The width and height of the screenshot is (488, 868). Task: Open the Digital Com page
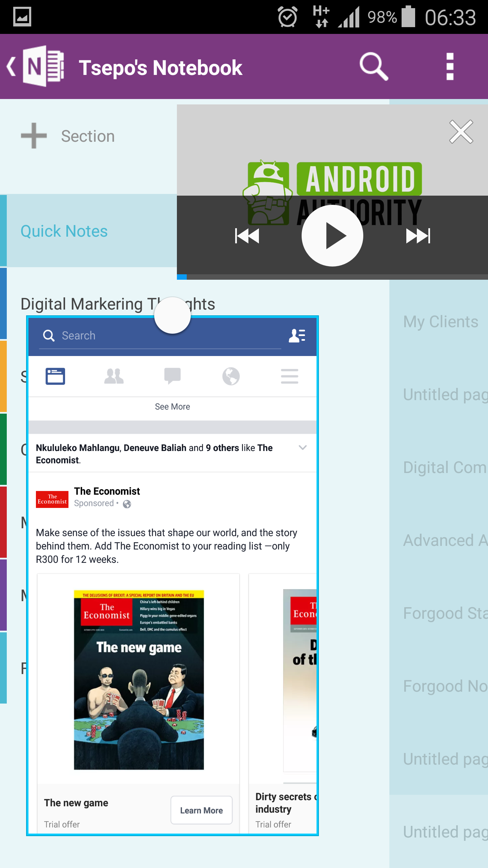[445, 467]
